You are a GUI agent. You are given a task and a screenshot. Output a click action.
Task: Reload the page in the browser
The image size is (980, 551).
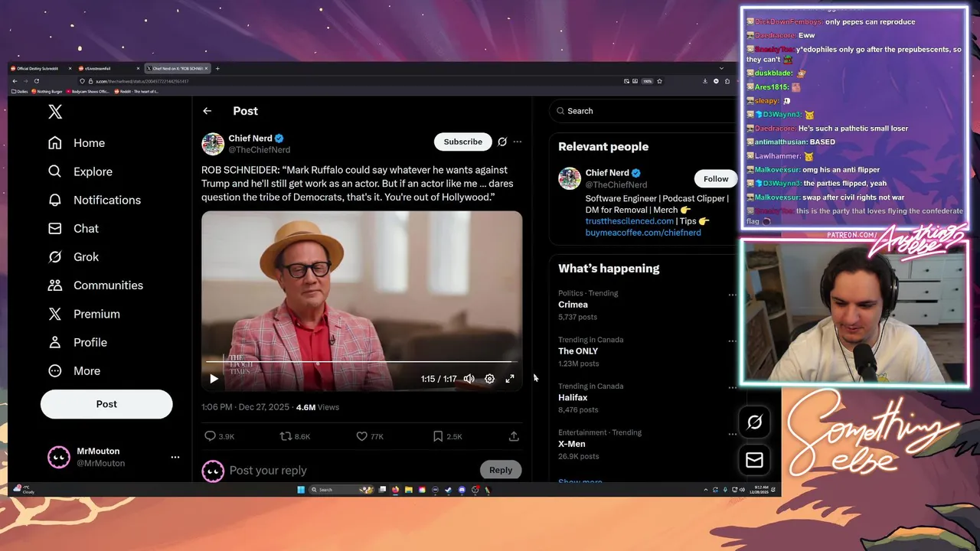click(37, 81)
